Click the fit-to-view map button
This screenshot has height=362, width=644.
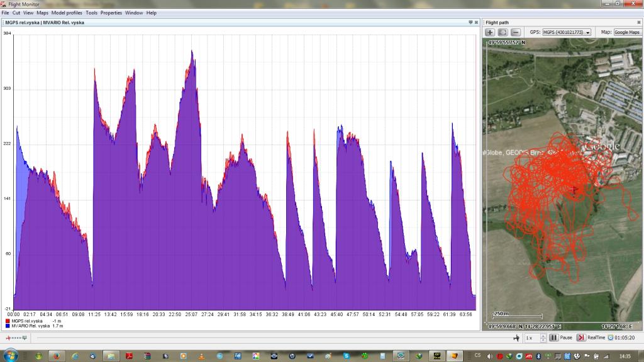[502, 32]
